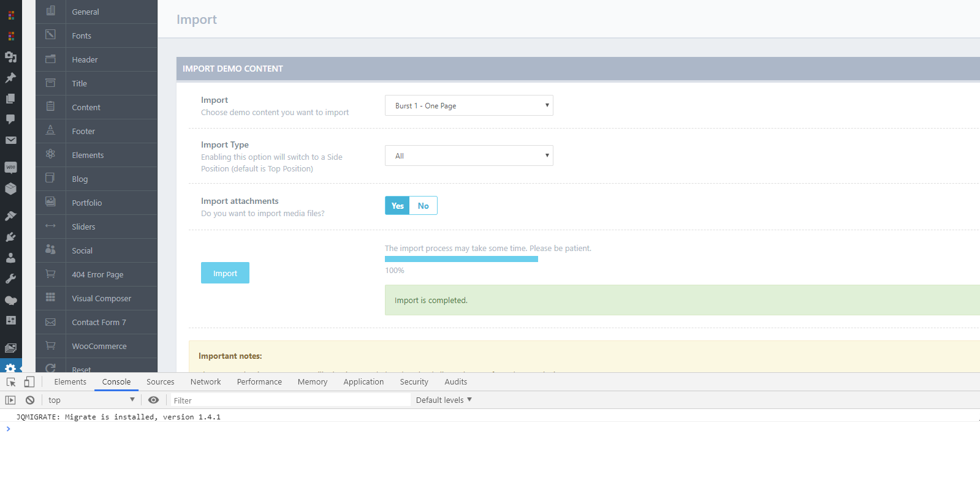This screenshot has height=499, width=980.
Task: Set Import attachments to No
Action: coord(423,206)
